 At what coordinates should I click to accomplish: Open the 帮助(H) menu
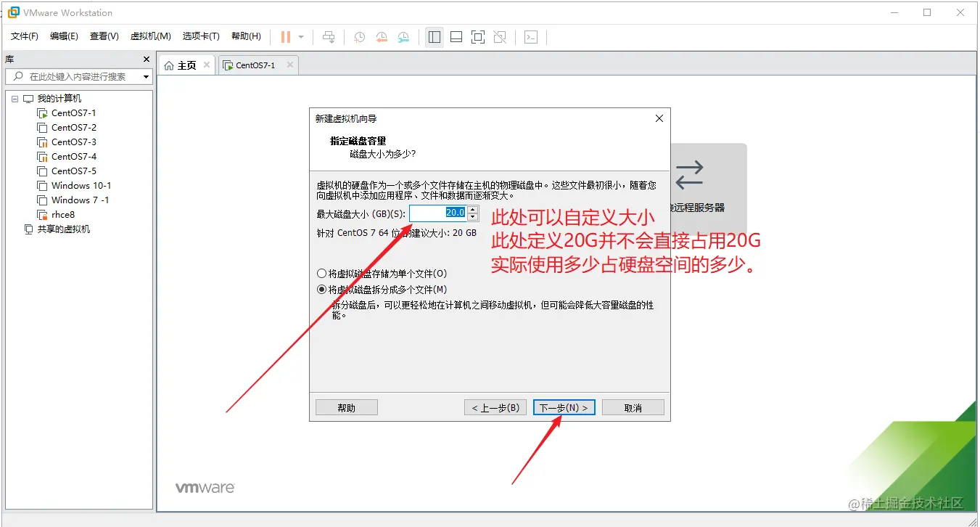pos(246,36)
